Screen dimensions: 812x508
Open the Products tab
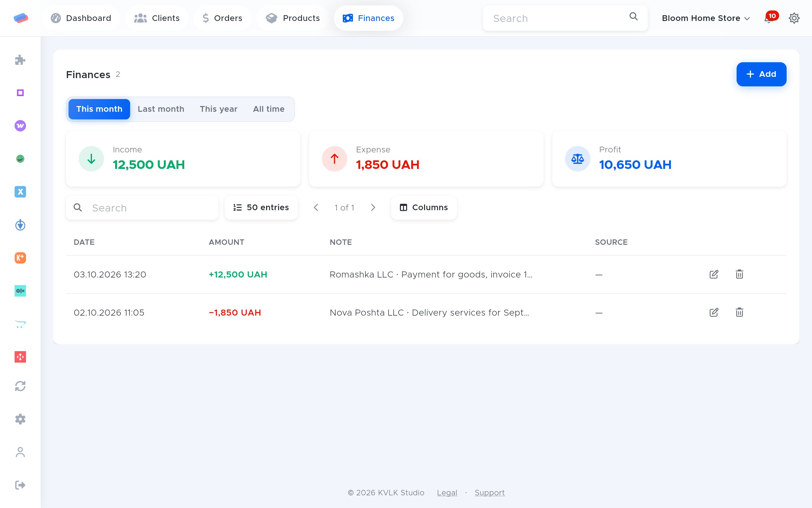(292, 18)
